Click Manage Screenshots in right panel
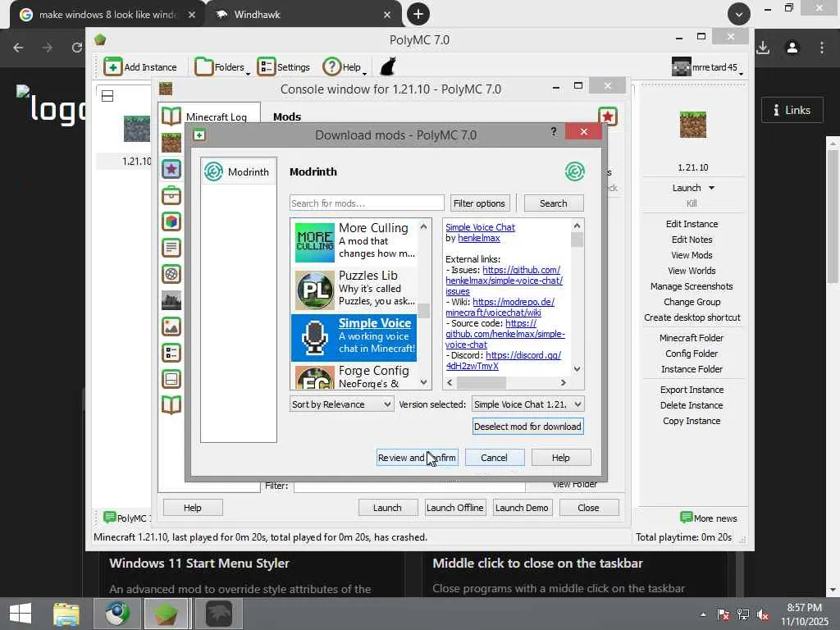Viewport: 840px width, 630px height. tap(692, 286)
